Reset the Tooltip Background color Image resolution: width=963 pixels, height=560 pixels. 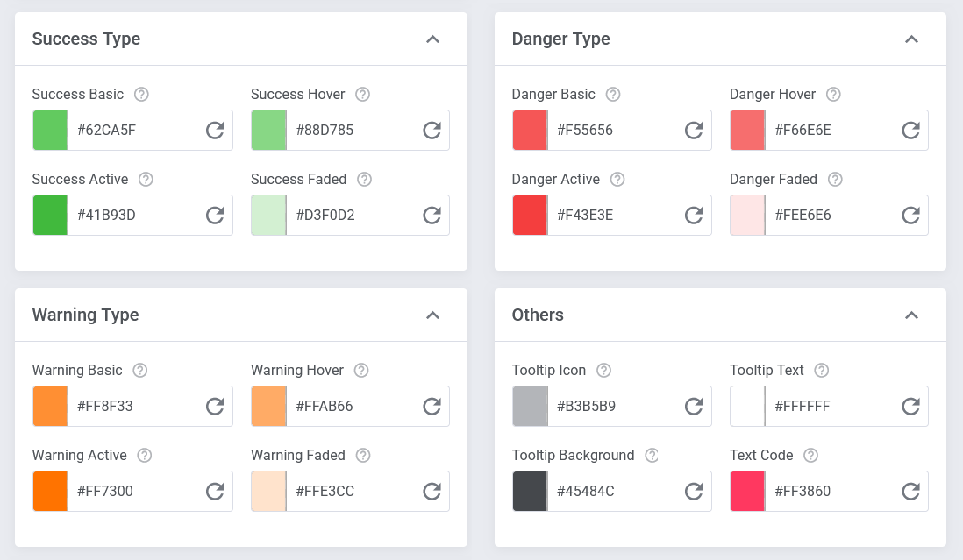click(x=694, y=491)
